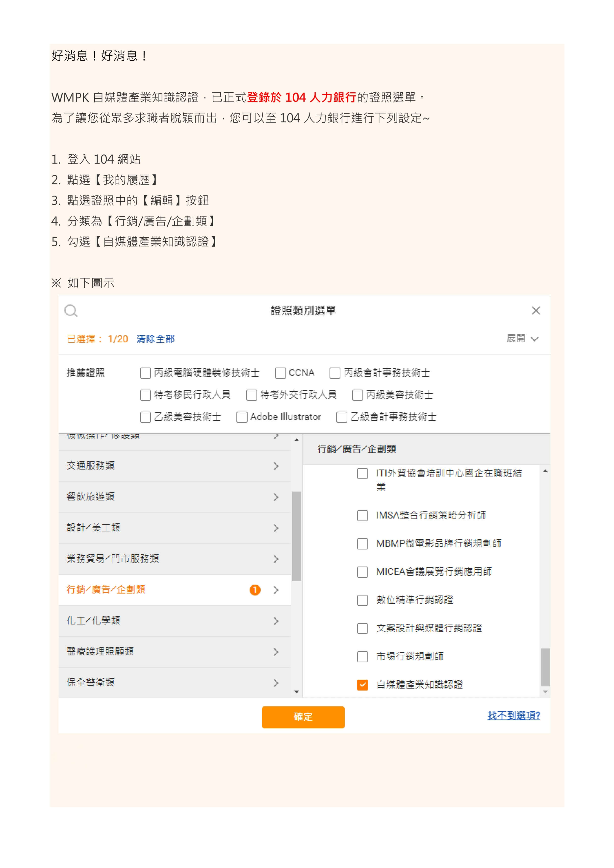This screenshot has height=868, width=614.
Task: Click the search magnifier icon in the dialog
Action: [x=71, y=311]
